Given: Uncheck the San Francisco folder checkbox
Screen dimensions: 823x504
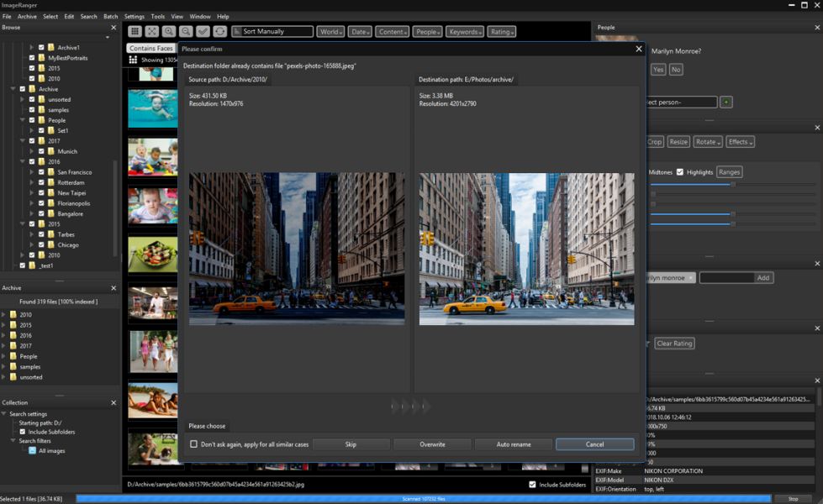Looking at the screenshot, I should point(42,172).
